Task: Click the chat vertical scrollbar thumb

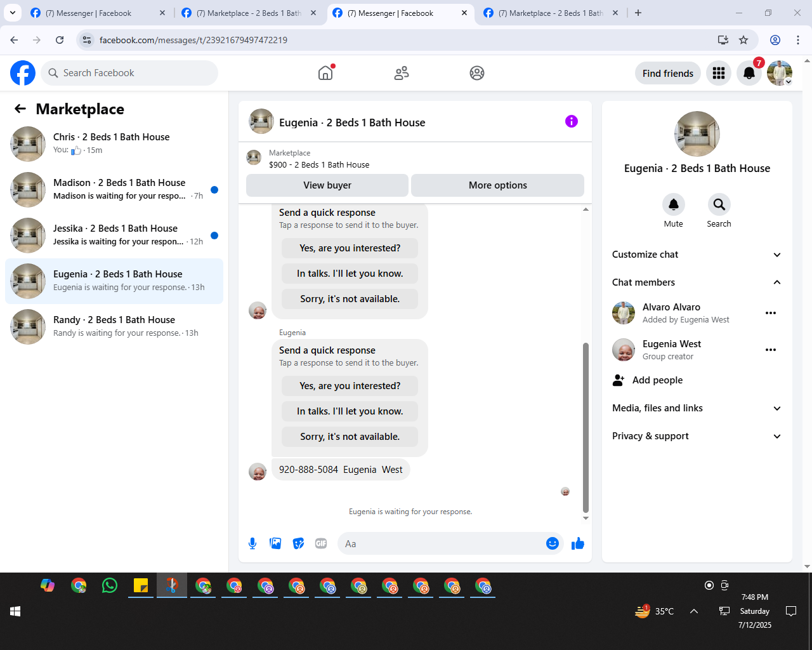Action: click(x=586, y=427)
